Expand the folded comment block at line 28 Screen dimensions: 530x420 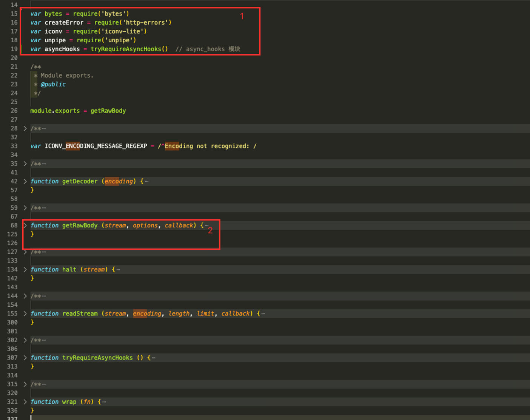tap(25, 128)
